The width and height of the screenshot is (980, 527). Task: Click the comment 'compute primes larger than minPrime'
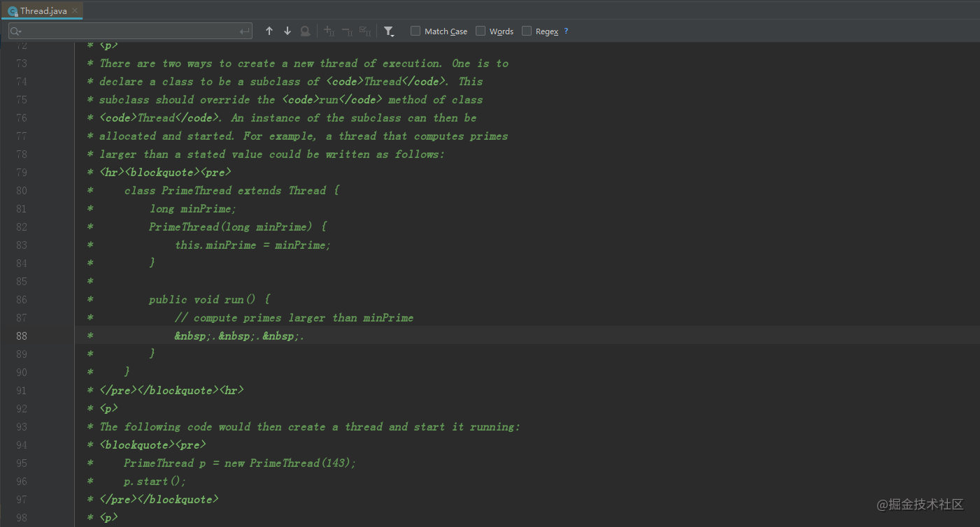tap(303, 317)
